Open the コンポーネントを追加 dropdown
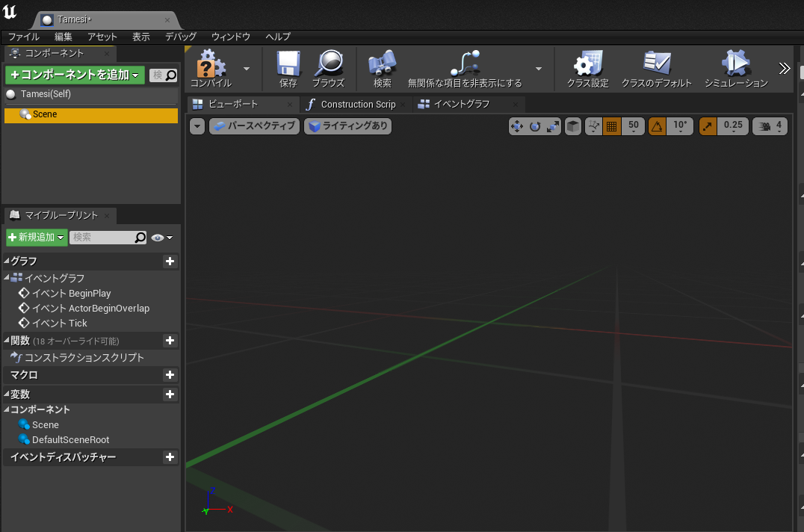The image size is (804, 532). [75, 75]
